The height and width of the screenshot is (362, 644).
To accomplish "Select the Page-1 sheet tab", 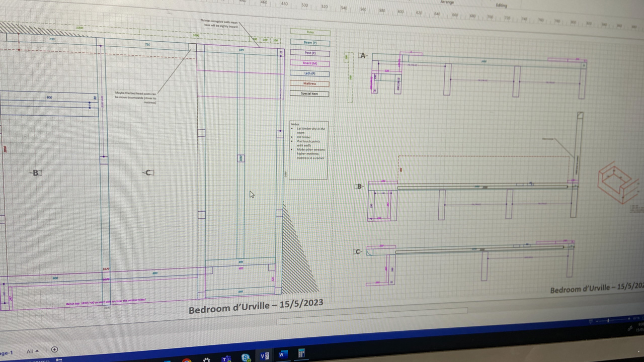I will pyautogui.click(x=6, y=352).
